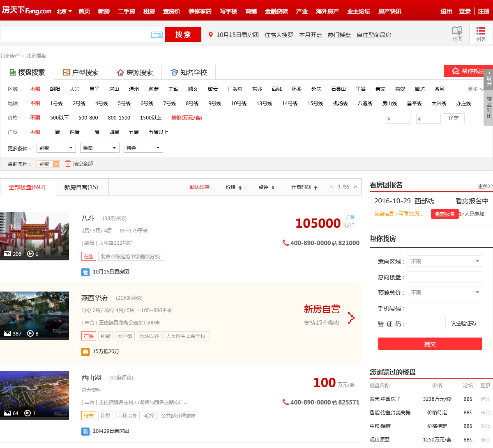This screenshot has height=448, width=493.
Task: Switch to 全部楼盘(692) tab
Action: click(28, 187)
